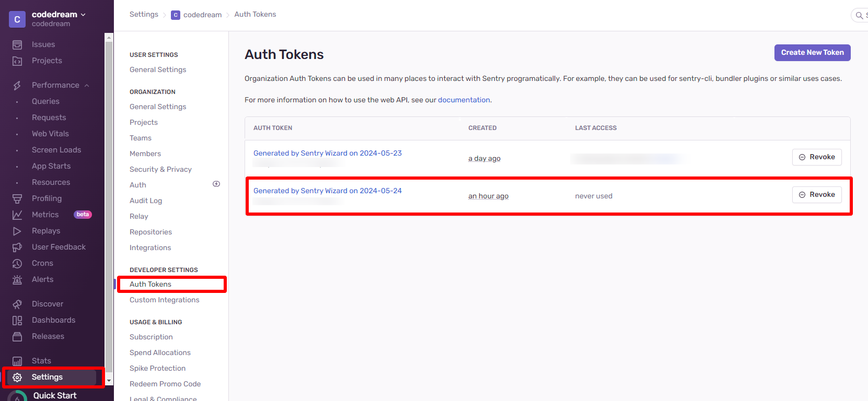Open Spend Allocations settings
Screen dimensions: 868x401
tap(160, 352)
